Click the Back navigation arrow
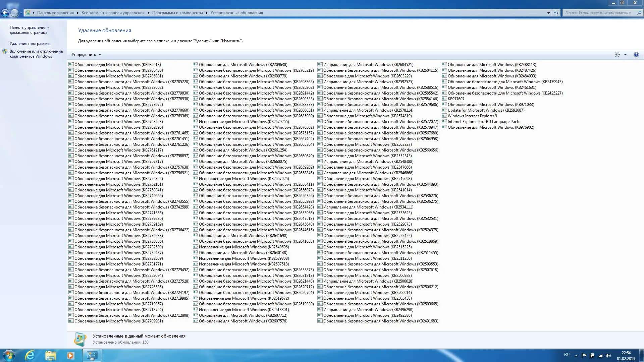This screenshot has width=644, height=362. [5, 13]
